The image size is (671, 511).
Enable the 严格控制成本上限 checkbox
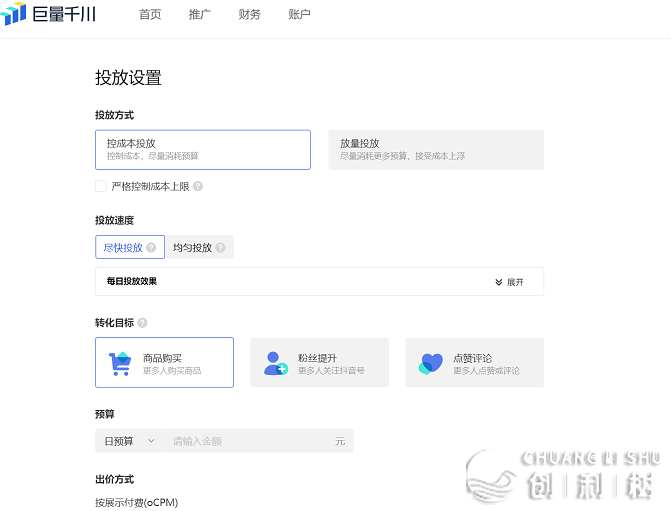point(101,186)
